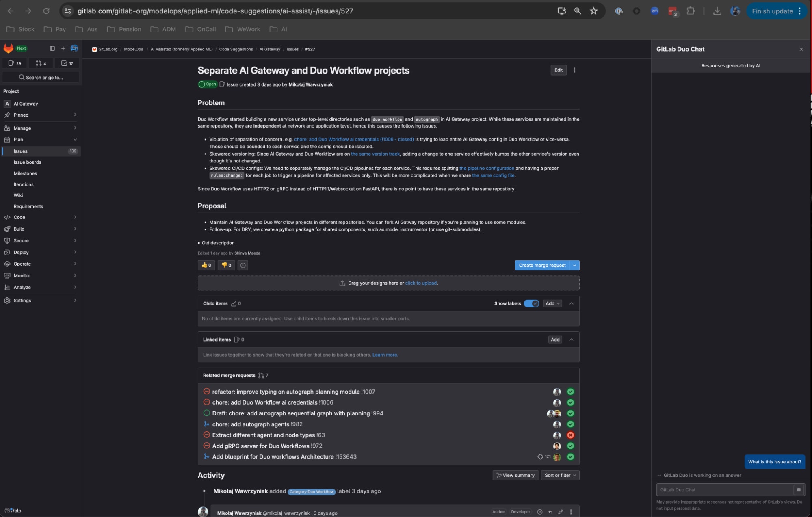Open to-do list counter 17
Viewport: 812px width, 517px height.
[x=67, y=63]
